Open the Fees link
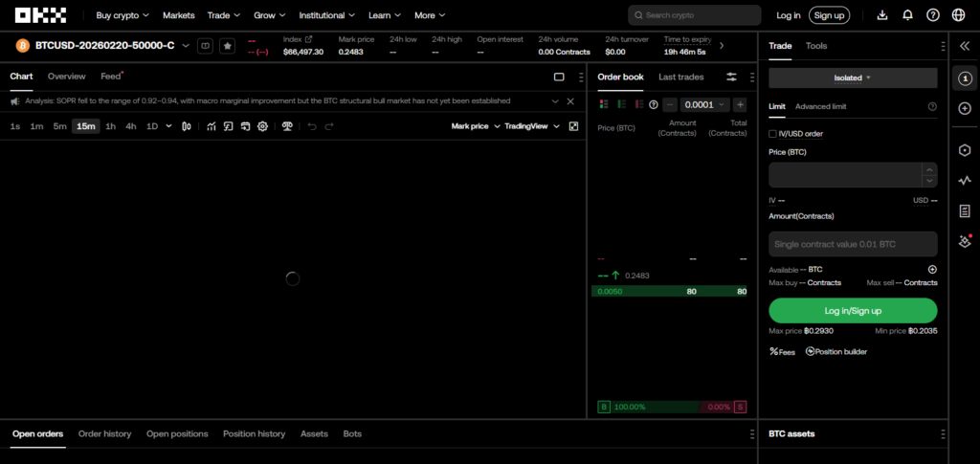This screenshot has height=464, width=980. pyautogui.click(x=782, y=352)
